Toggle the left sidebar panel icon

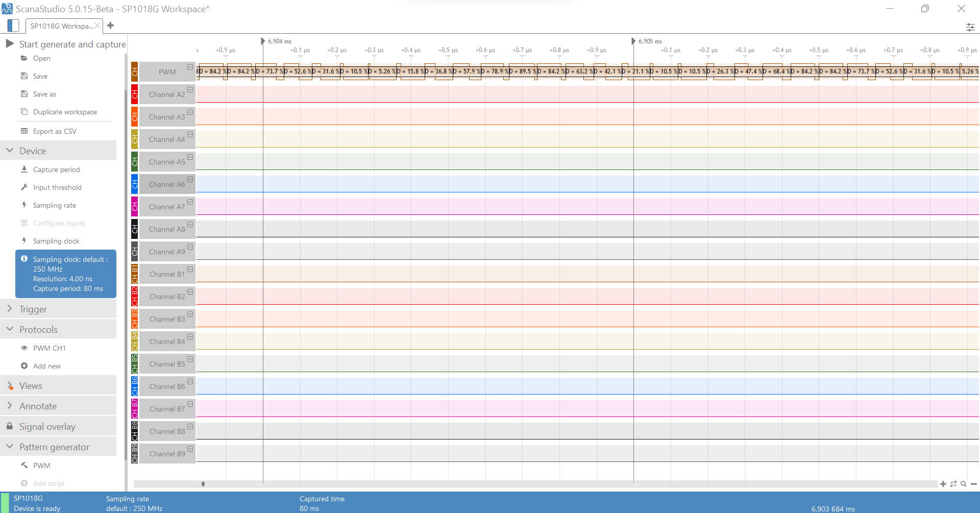point(13,26)
